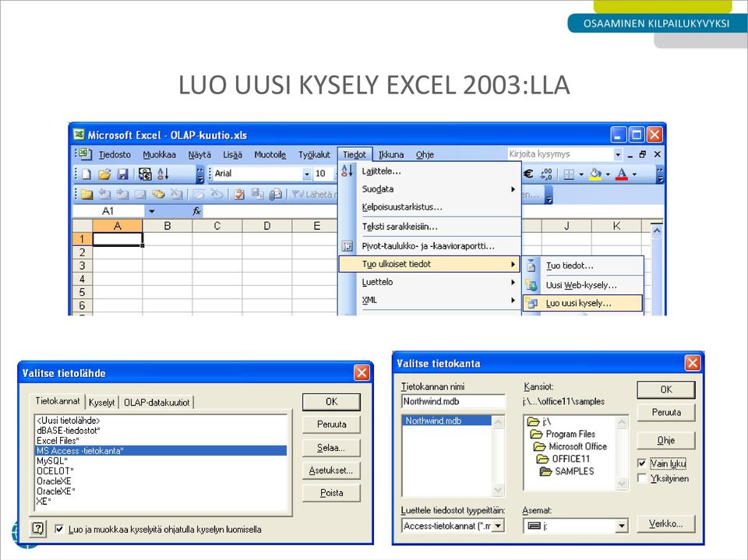This screenshot has width=748, height=560.
Task: Open the font name Arial dropdown arrow
Action: [307, 174]
